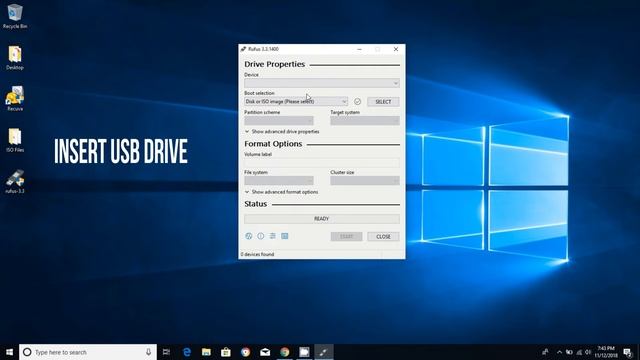The width and height of the screenshot is (640, 360).
Task: Click the microphone icon in search box
Action: 148,352
